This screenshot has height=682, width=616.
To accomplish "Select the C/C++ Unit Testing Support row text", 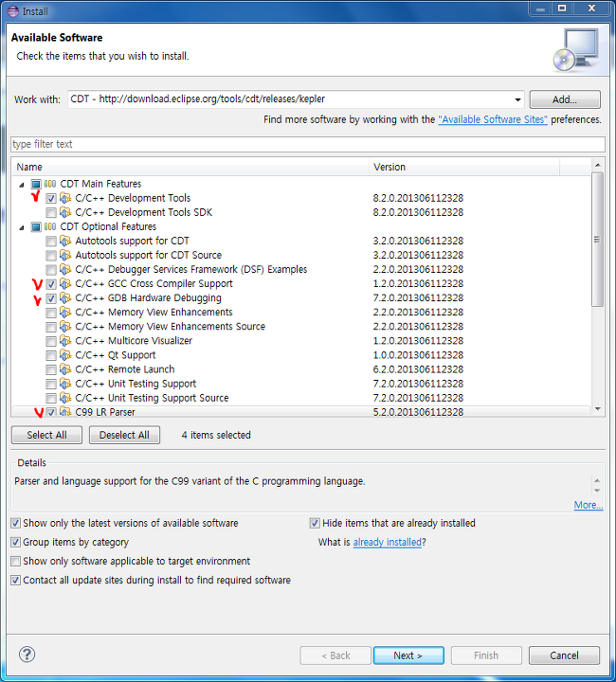I will tap(136, 384).
